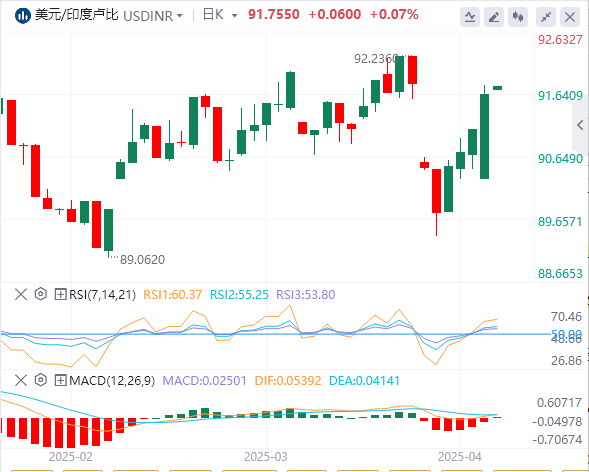Click the 88.6653 price axis label

tap(560, 273)
